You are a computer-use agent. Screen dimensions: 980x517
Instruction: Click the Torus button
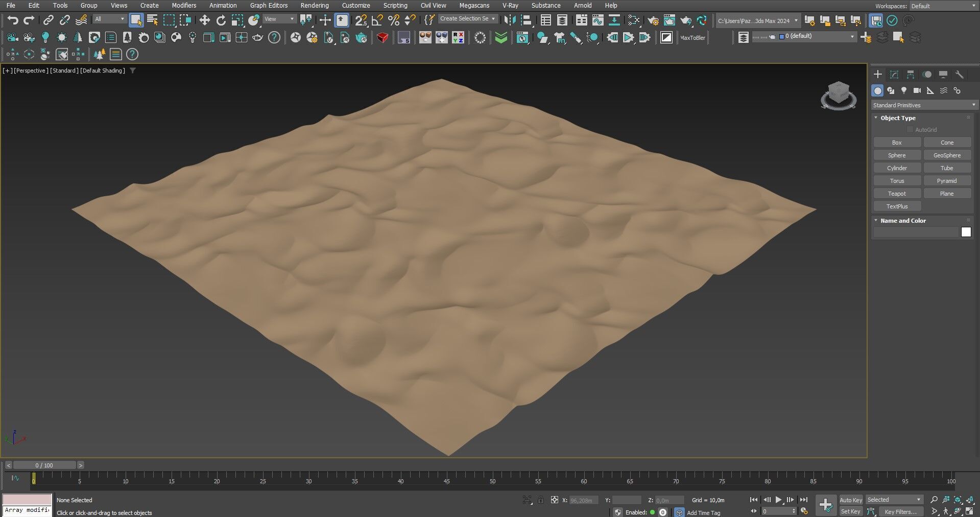897,181
